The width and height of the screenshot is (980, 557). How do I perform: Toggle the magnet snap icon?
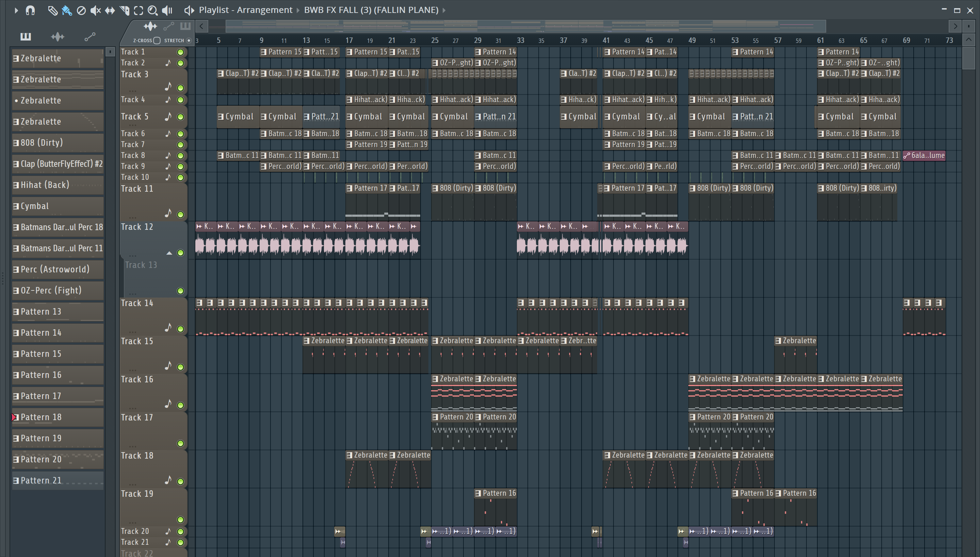click(30, 10)
